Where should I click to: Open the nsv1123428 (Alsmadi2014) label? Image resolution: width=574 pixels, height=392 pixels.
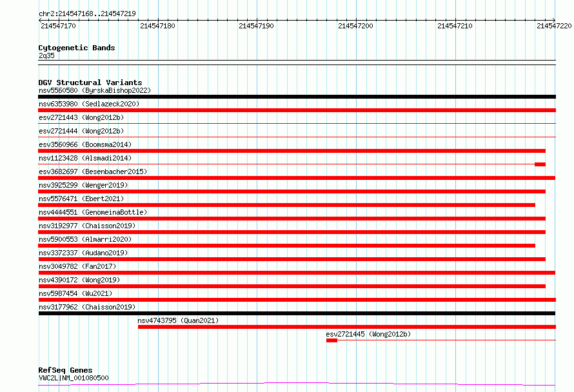[85, 158]
